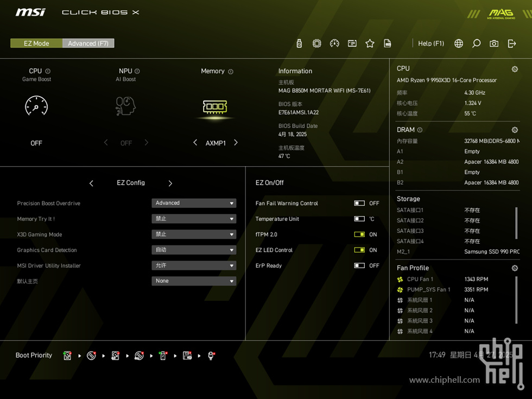The image size is (532, 399).
Task: Click BIOS version E7E61AMSI.1A22 text
Action: 299,112
